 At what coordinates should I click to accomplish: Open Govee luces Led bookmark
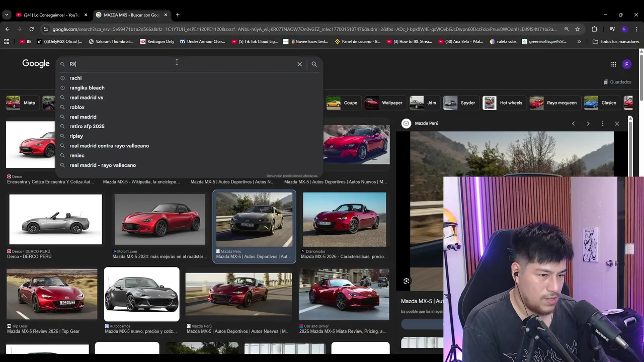(305, 41)
